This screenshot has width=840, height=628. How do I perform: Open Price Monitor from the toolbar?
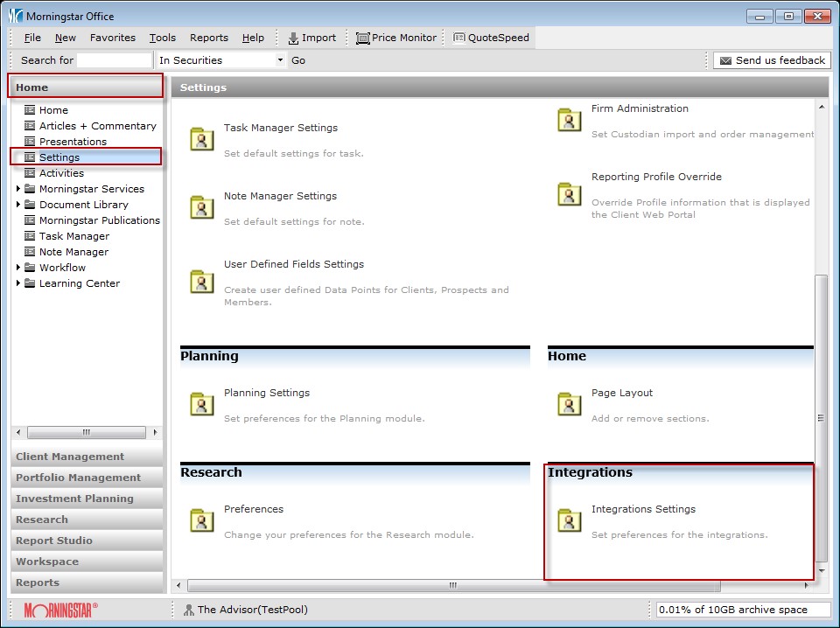[396, 38]
